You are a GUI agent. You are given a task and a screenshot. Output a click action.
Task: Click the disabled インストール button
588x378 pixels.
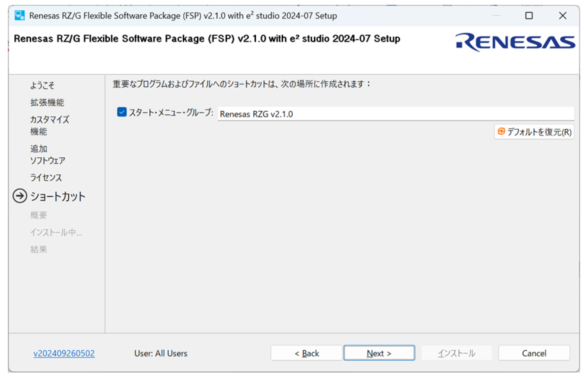(457, 353)
